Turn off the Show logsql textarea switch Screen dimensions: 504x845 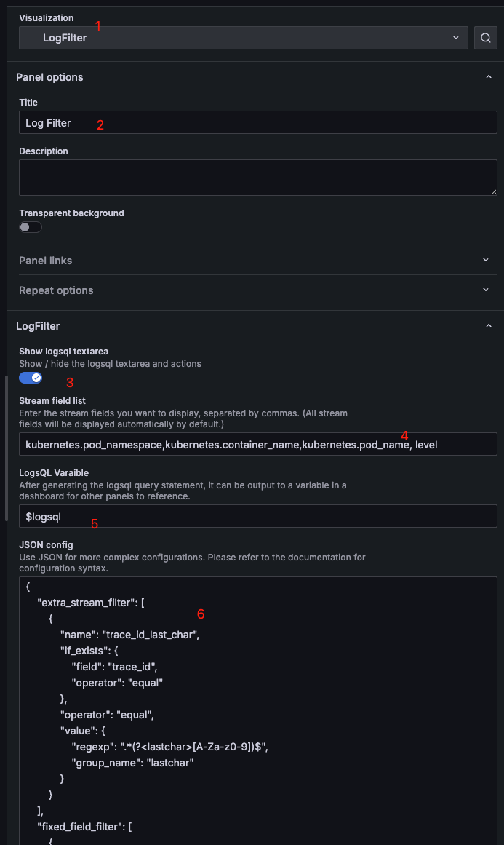(x=31, y=378)
